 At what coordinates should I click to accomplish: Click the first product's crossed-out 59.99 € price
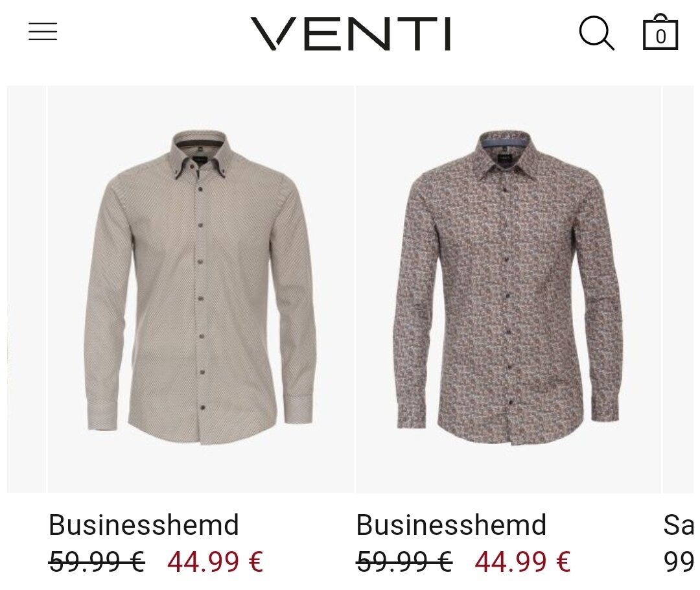tap(97, 561)
